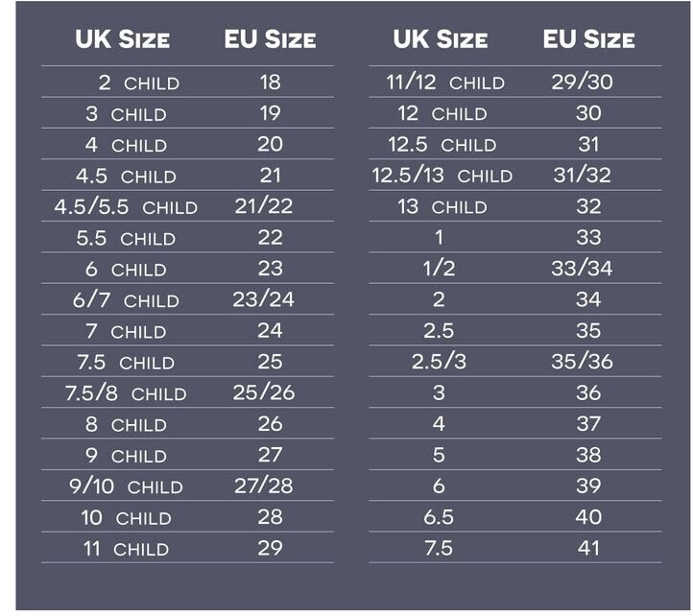Click EU size 29 in the left table
Image resolution: width=693 pixels, height=616 pixels.
click(270, 549)
